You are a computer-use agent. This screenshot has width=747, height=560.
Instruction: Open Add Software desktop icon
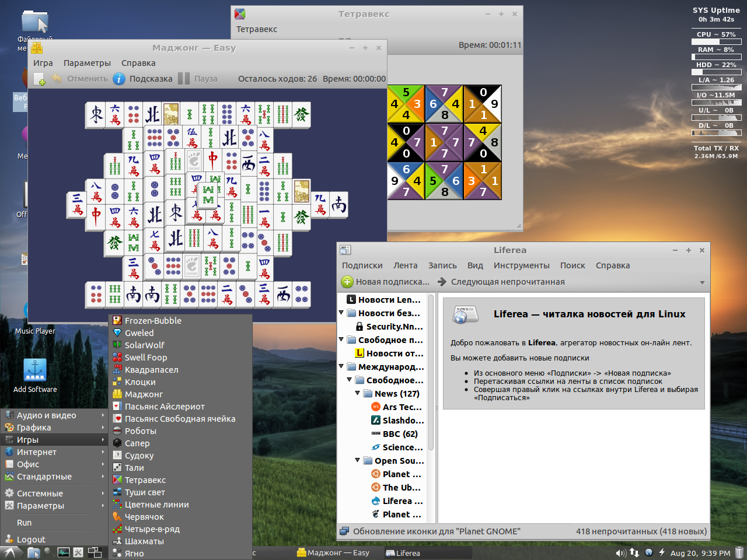click(35, 376)
